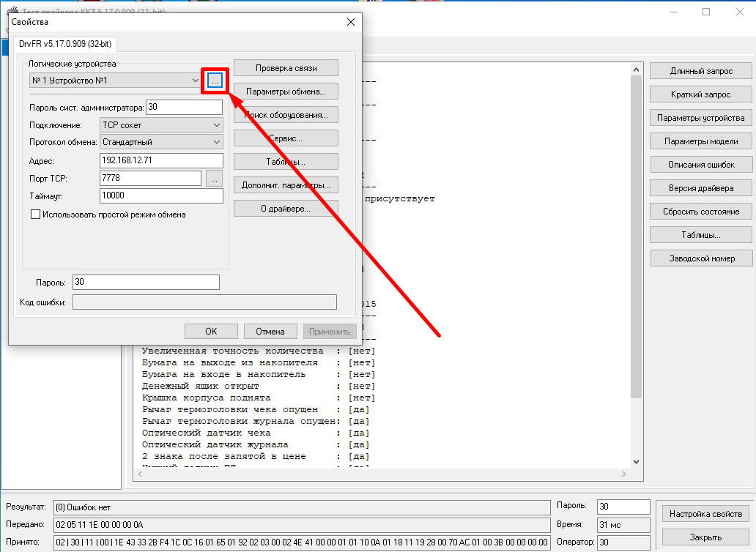Screen dimensions: 756x552
Task: Click '2 знака после запятой в цене' line
Action: coord(256,456)
